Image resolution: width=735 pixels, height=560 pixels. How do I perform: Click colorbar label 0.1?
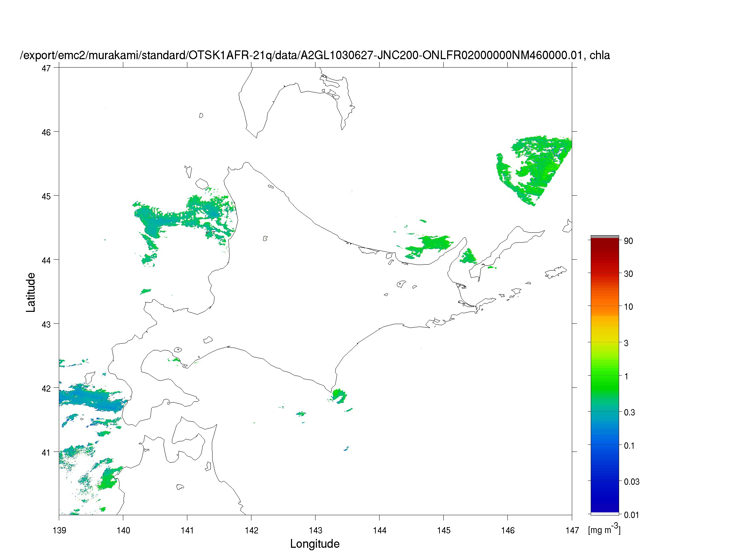[x=629, y=446]
